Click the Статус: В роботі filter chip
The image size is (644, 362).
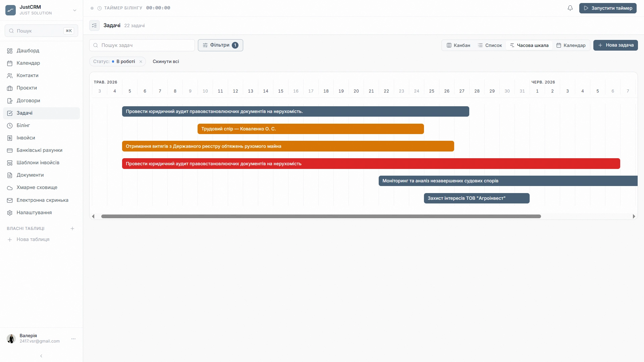click(x=117, y=62)
